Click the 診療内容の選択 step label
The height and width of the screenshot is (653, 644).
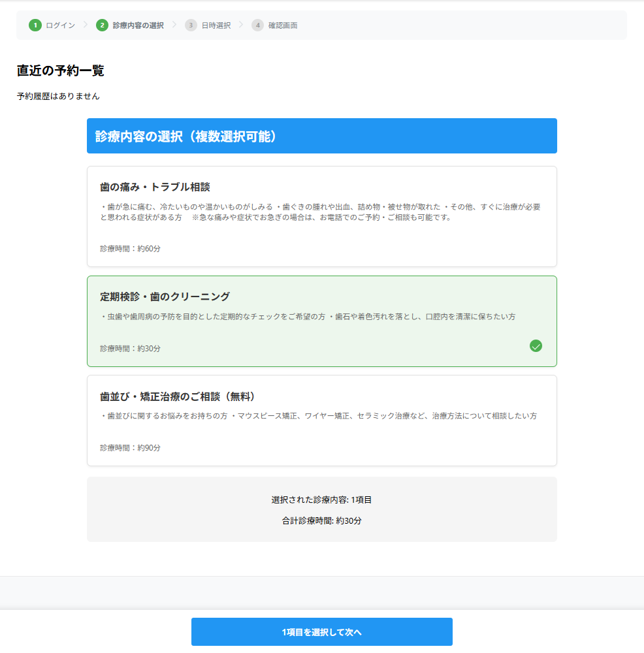pyautogui.click(x=138, y=25)
